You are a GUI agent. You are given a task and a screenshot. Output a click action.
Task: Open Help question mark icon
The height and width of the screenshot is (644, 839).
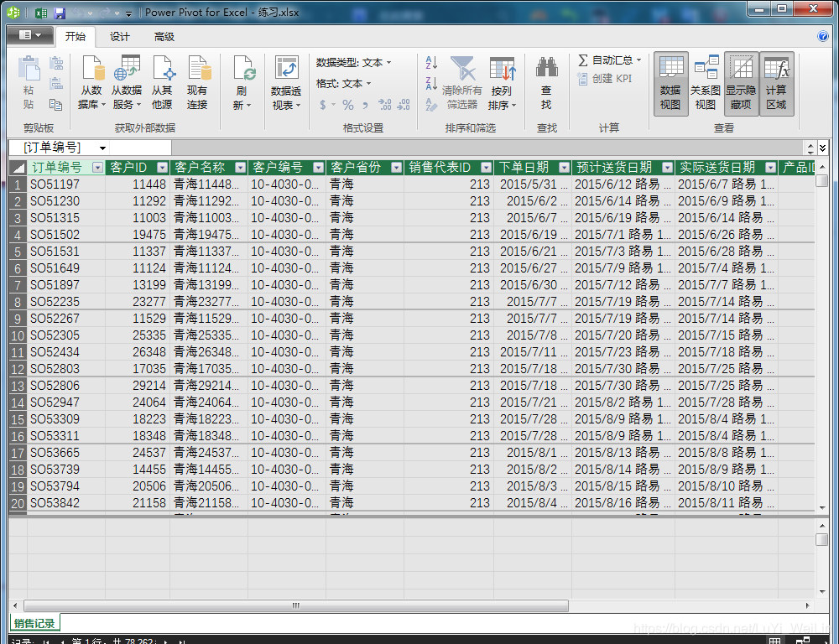[823, 36]
